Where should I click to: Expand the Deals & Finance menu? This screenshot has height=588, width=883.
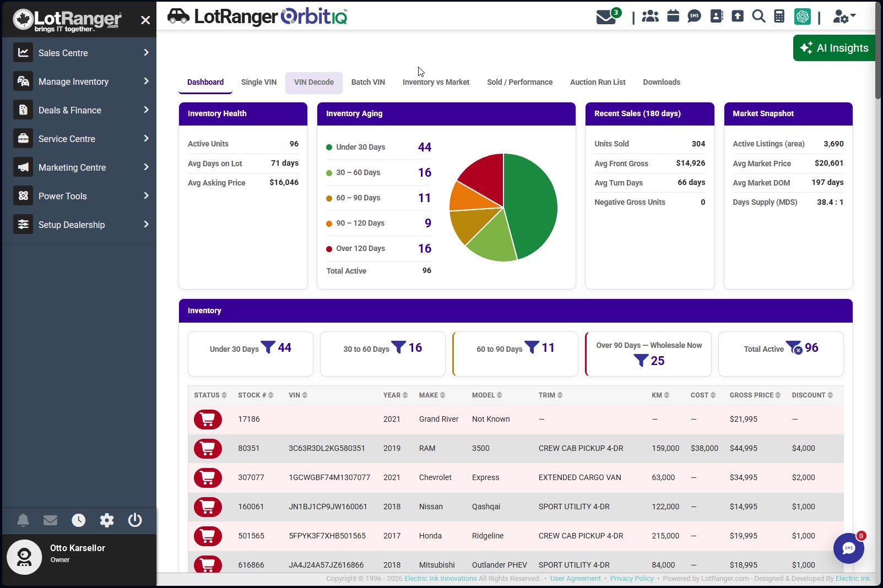click(79, 110)
